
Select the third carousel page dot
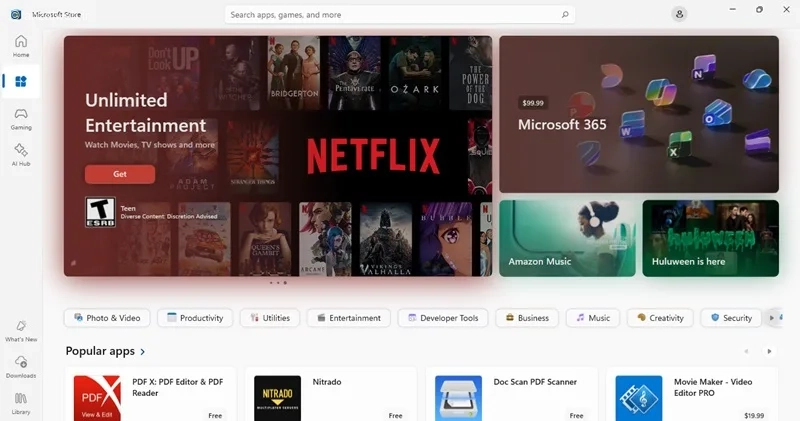(x=285, y=283)
